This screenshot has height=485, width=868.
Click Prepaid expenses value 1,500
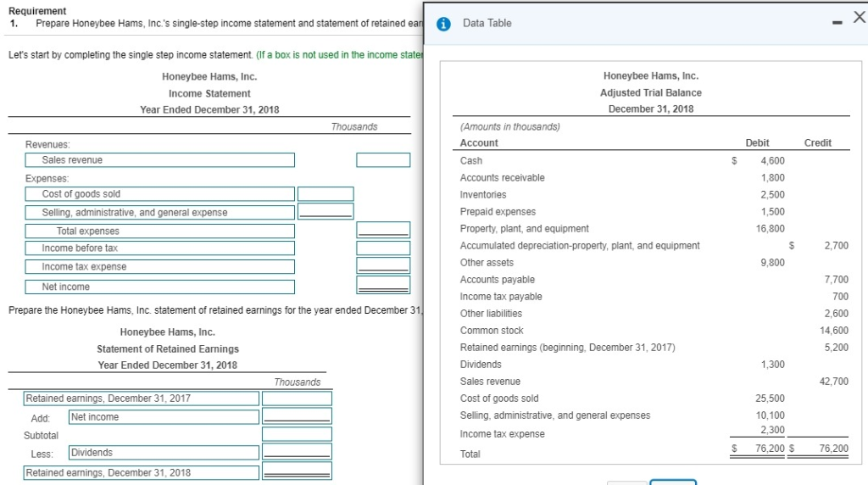[772, 211]
